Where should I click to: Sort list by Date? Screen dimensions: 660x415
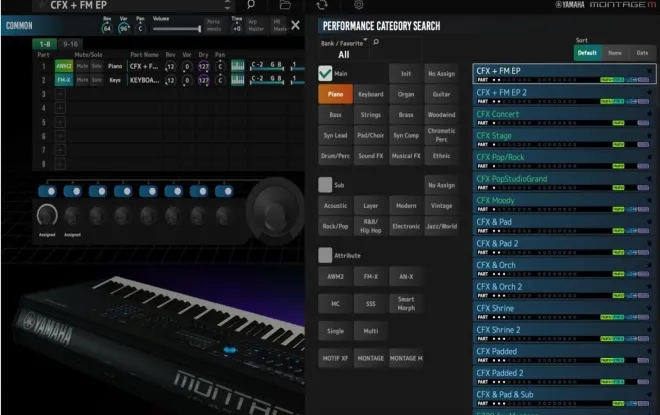tap(642, 53)
